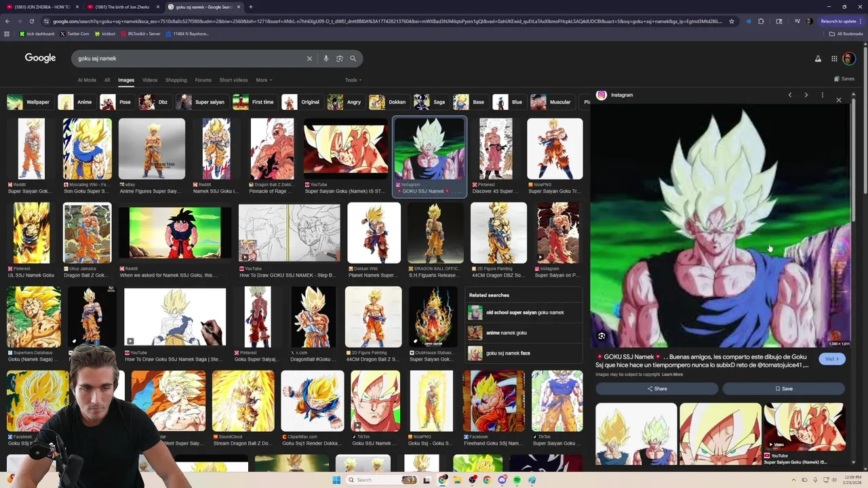Show hidden system tray icons
868x488 pixels.
pyautogui.click(x=793, y=480)
